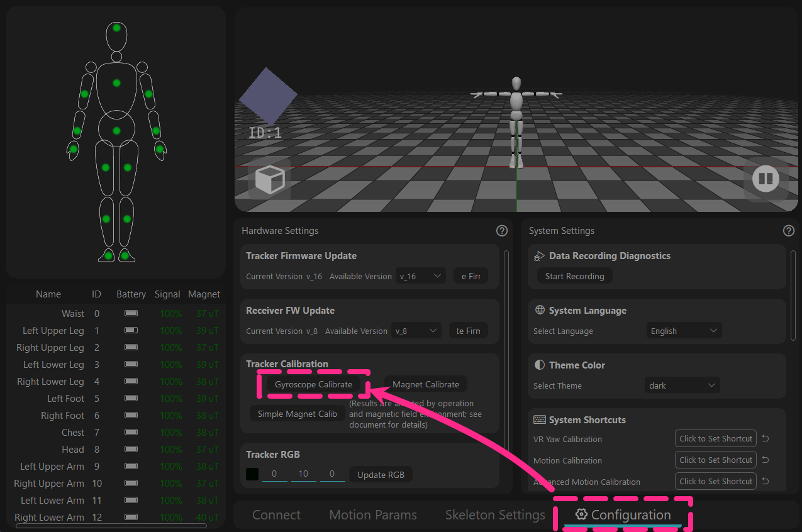Click the chest tracker dot on the body diagram

tap(116, 83)
